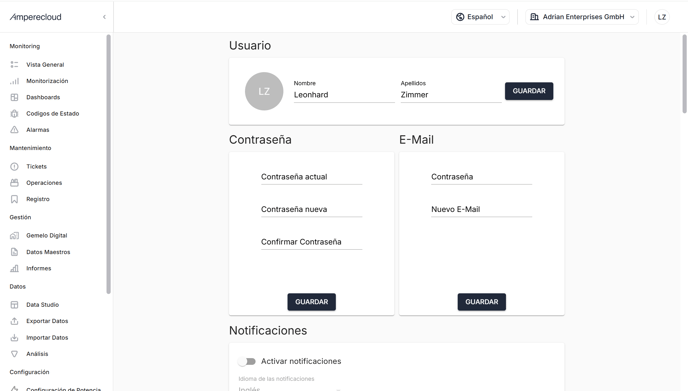Click the Registro bookmark icon

coord(14,199)
